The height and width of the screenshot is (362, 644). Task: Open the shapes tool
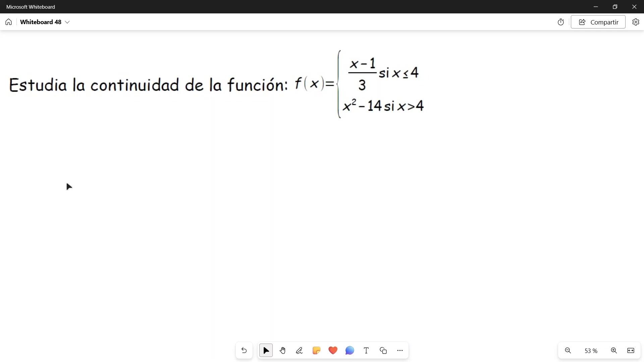coord(383,351)
